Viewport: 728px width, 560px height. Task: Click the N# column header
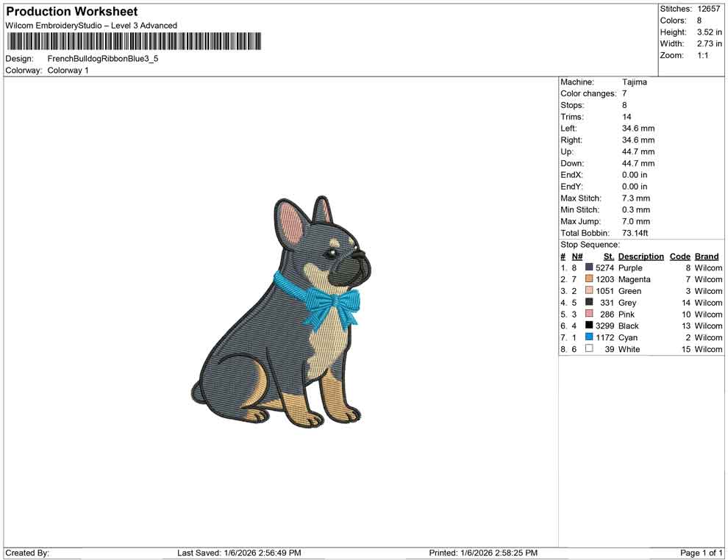tap(578, 256)
